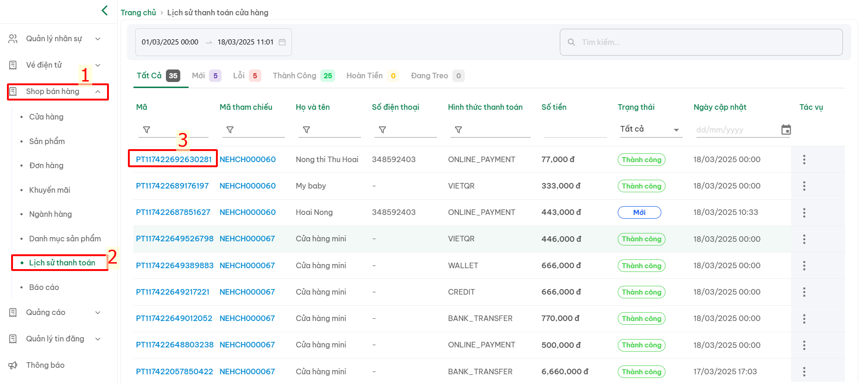Image resolution: width=868 pixels, height=384 pixels.
Task: Go to Trang chủ breadcrumb
Action: click(138, 13)
